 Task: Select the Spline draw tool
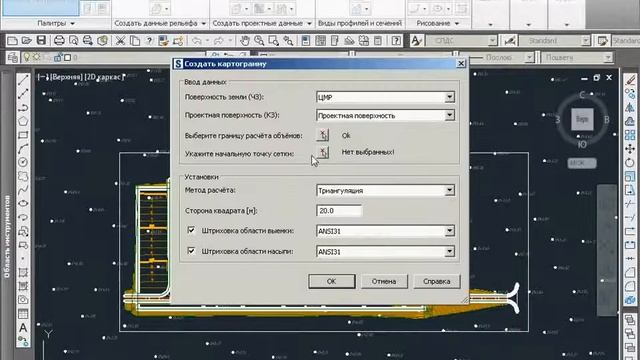(23, 190)
